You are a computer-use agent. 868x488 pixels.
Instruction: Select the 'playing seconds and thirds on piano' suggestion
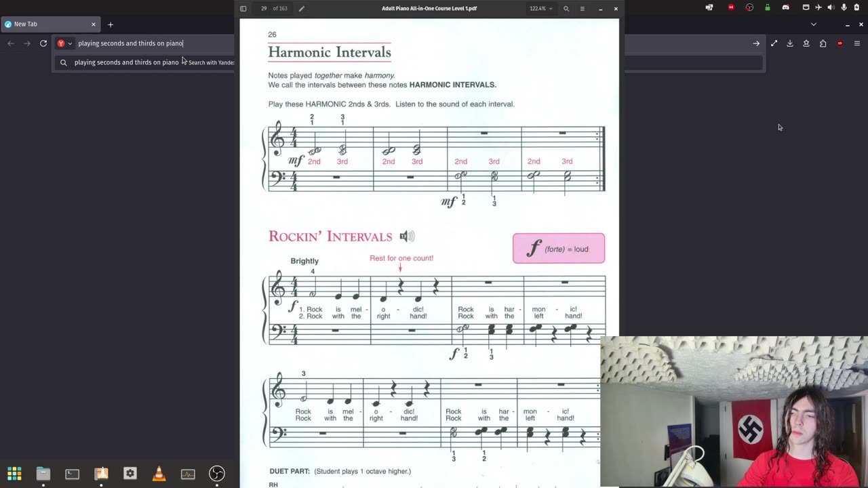(126, 62)
